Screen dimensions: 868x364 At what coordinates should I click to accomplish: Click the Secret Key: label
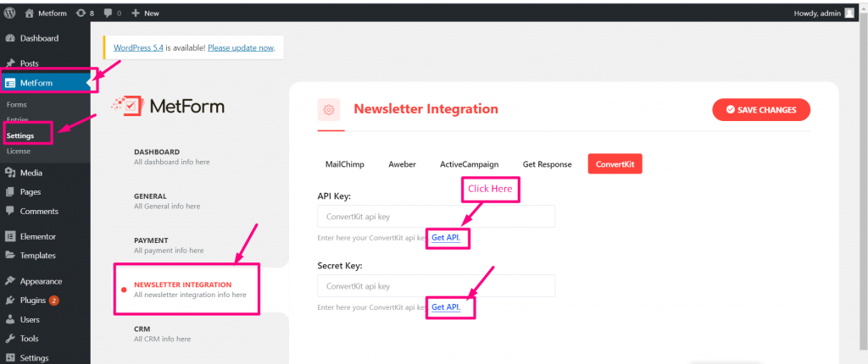point(339,266)
